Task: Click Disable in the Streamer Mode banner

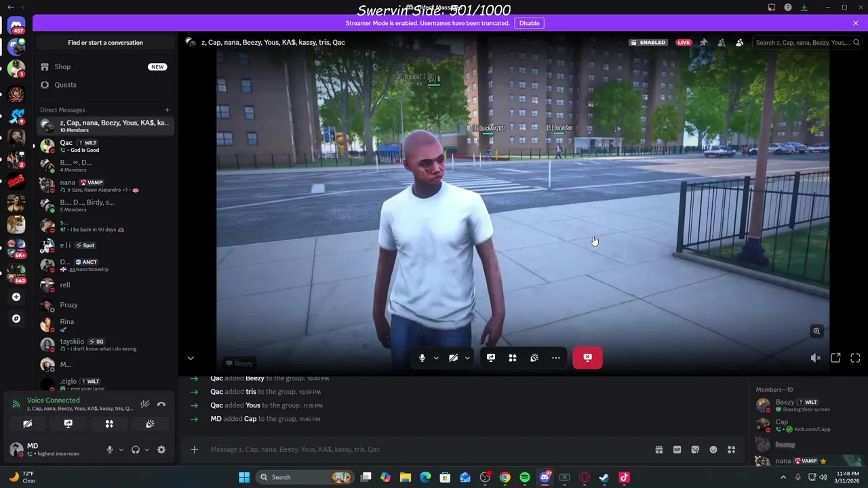Action: 529,23
